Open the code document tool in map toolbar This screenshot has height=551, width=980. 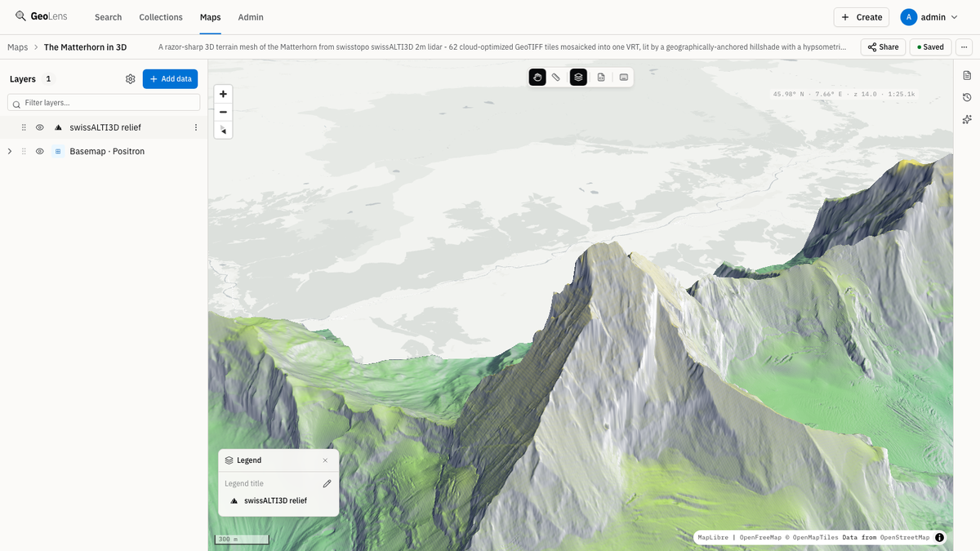(x=601, y=78)
